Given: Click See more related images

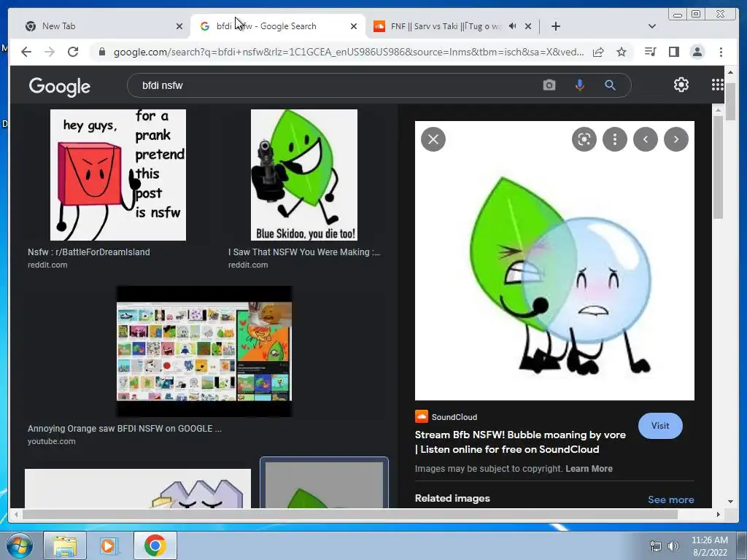Looking at the screenshot, I should [671, 499].
